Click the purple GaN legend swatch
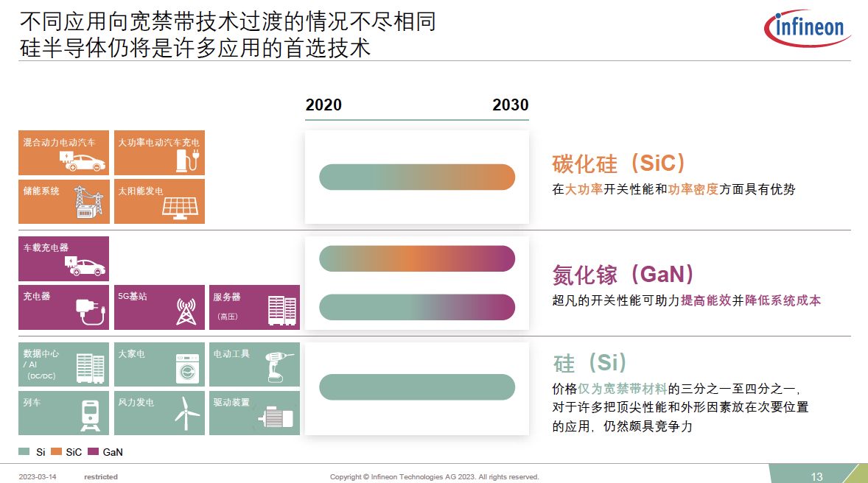Viewport: 868px width, 483px height. tap(93, 452)
